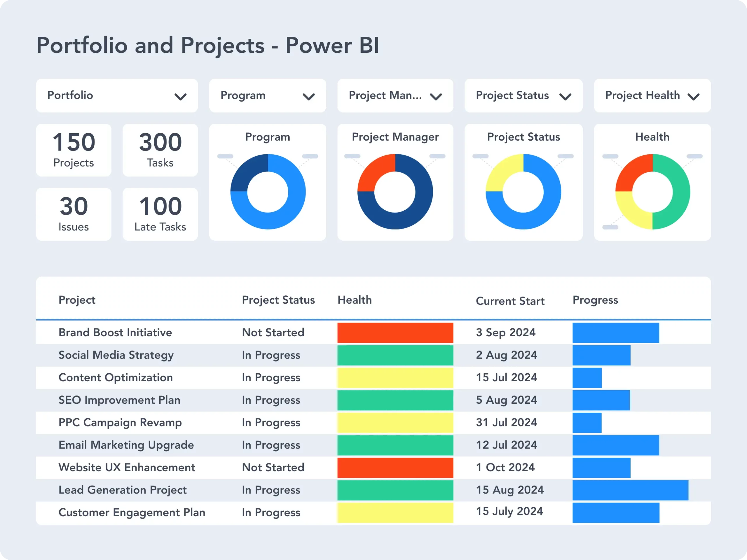The height and width of the screenshot is (560, 747).
Task: Select the Brand Boost Initiative row
Action: (115, 332)
